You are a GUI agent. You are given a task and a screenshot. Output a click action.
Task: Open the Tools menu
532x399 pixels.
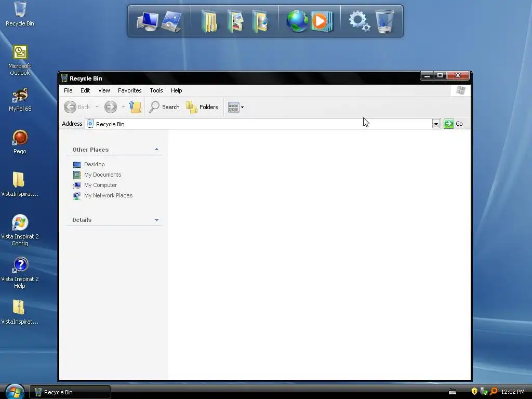[x=156, y=90]
